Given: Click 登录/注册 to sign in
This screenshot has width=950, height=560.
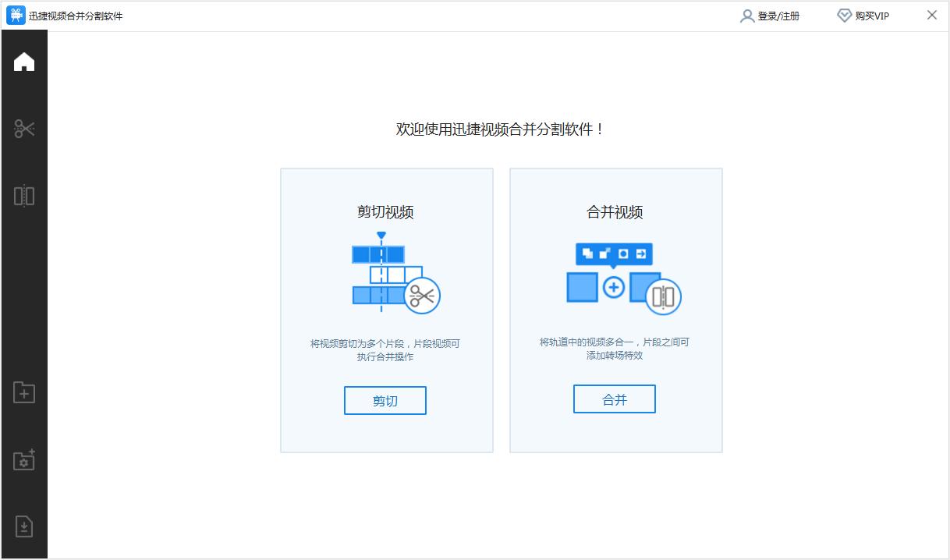Looking at the screenshot, I should tap(770, 16).
